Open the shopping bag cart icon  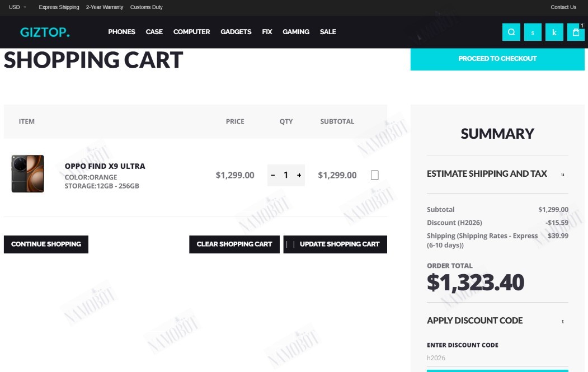click(x=576, y=32)
